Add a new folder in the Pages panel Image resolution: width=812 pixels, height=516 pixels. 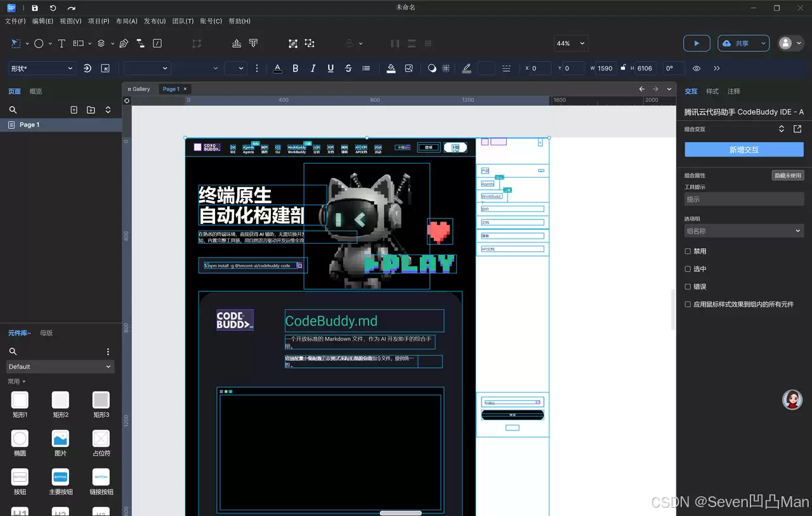91,110
